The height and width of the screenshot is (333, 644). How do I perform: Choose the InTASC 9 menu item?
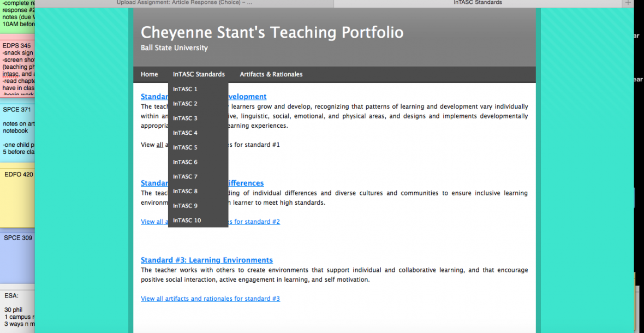point(186,206)
